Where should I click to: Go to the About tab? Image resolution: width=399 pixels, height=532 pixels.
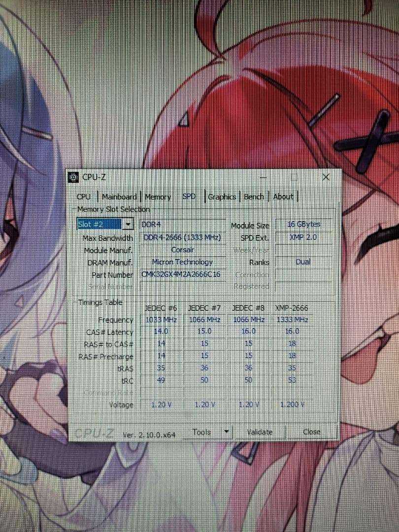tap(283, 197)
